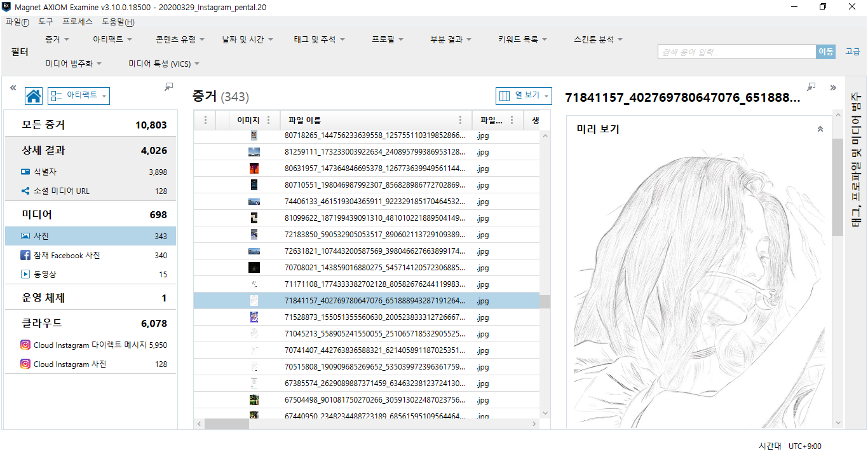Open the 부분 결과 filter dropdown

tap(451, 39)
